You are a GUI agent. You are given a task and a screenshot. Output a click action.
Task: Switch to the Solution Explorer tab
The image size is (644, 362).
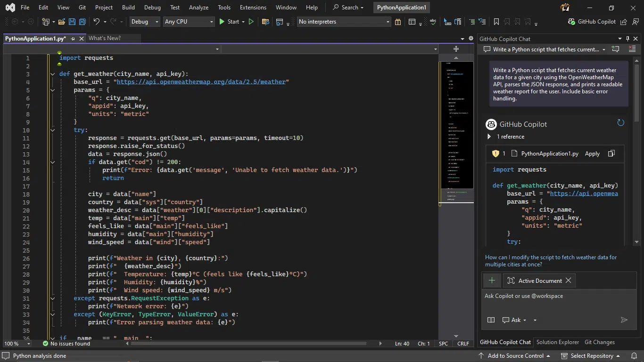click(x=557, y=342)
